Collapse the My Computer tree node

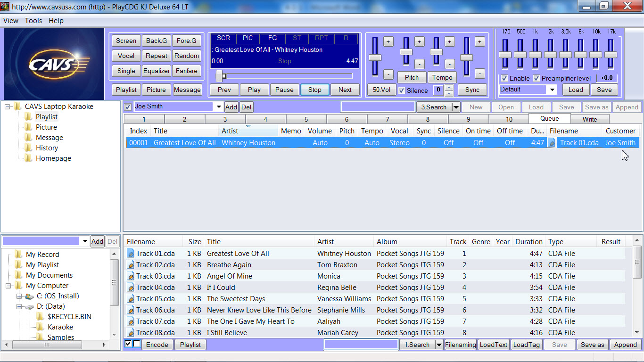pos(8,286)
